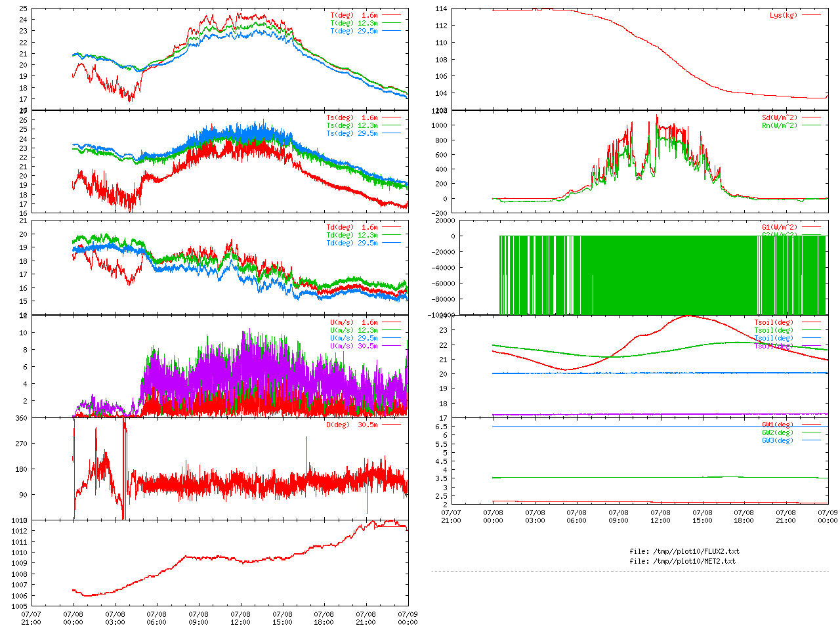Pick the "Td(deg) 12.3m" legend label
The height and width of the screenshot is (630, 840).
click(352, 235)
